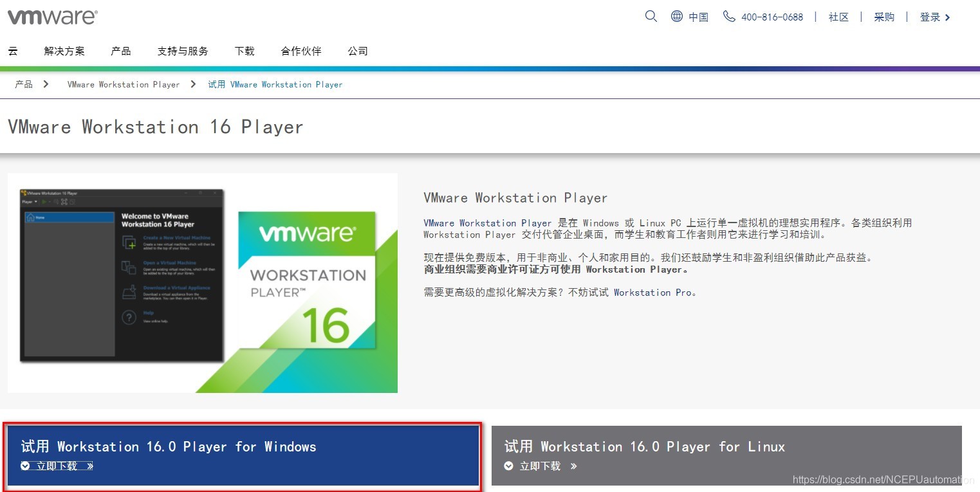The image size is (980, 492).
Task: Click the 登录 login link
Action: pos(930,17)
